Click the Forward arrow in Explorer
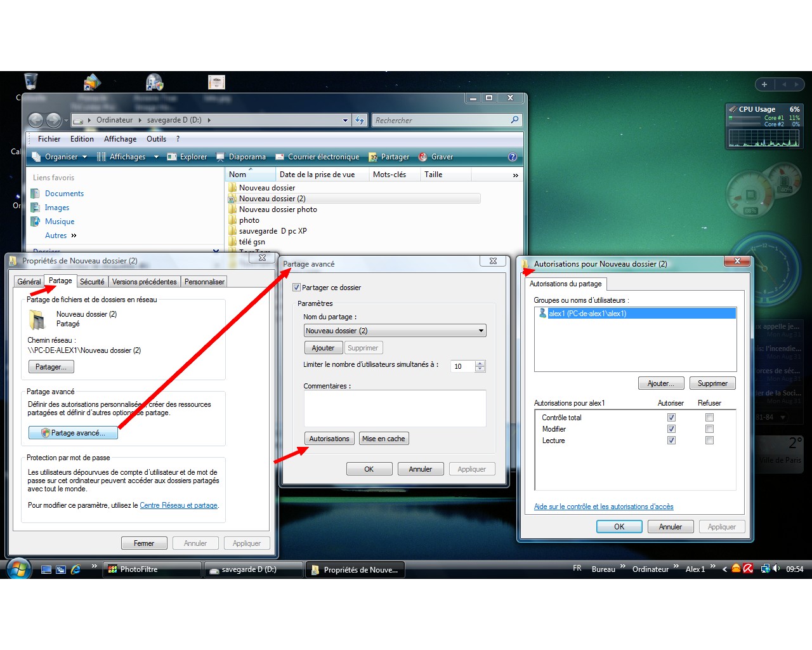812x650 pixels. pos(54,119)
